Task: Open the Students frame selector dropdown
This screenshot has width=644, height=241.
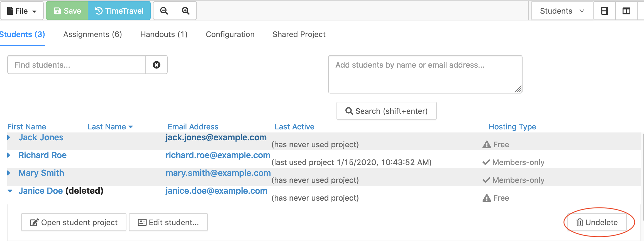Action: click(562, 11)
